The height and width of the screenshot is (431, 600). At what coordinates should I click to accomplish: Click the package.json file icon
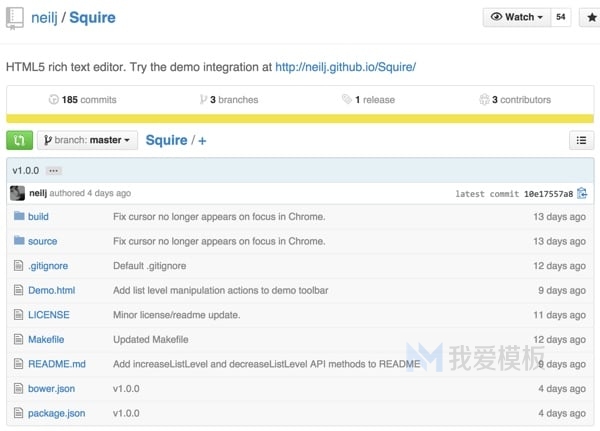18,413
